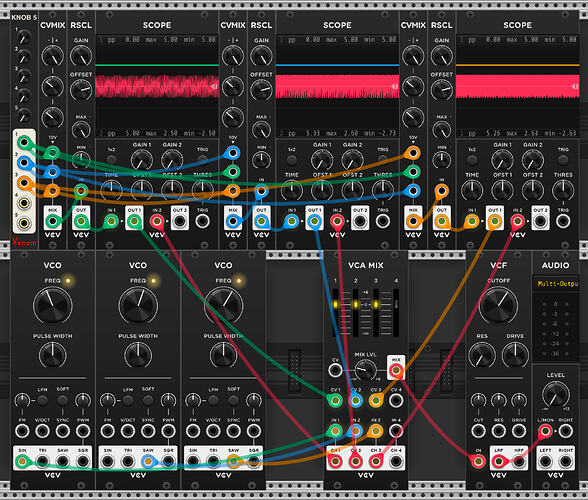This screenshot has width=588, height=500.
Task: Click the SAW output jack on the middle VCO
Action: coord(148,461)
